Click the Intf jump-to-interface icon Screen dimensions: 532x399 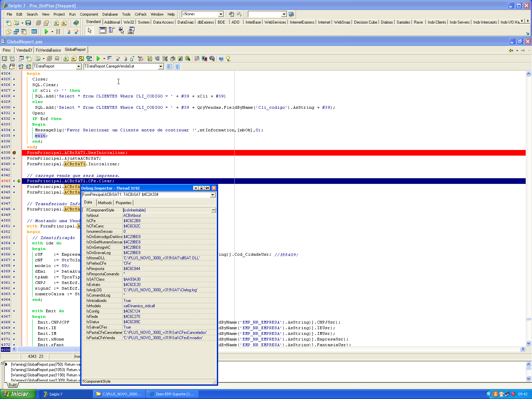tap(21, 66)
